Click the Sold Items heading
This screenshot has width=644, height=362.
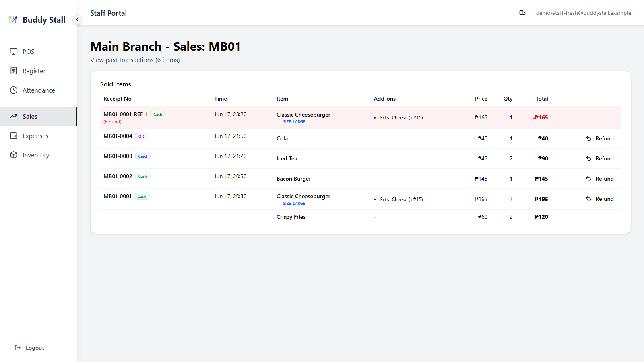point(116,84)
